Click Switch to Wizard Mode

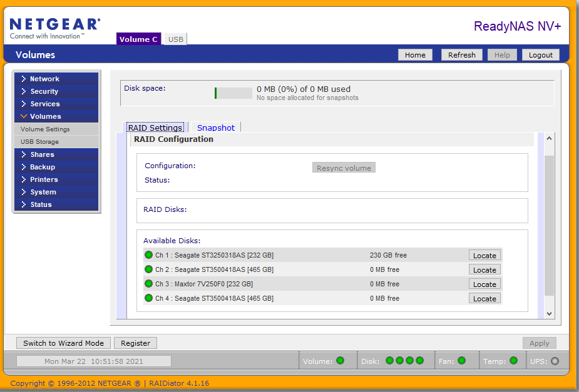pos(63,343)
